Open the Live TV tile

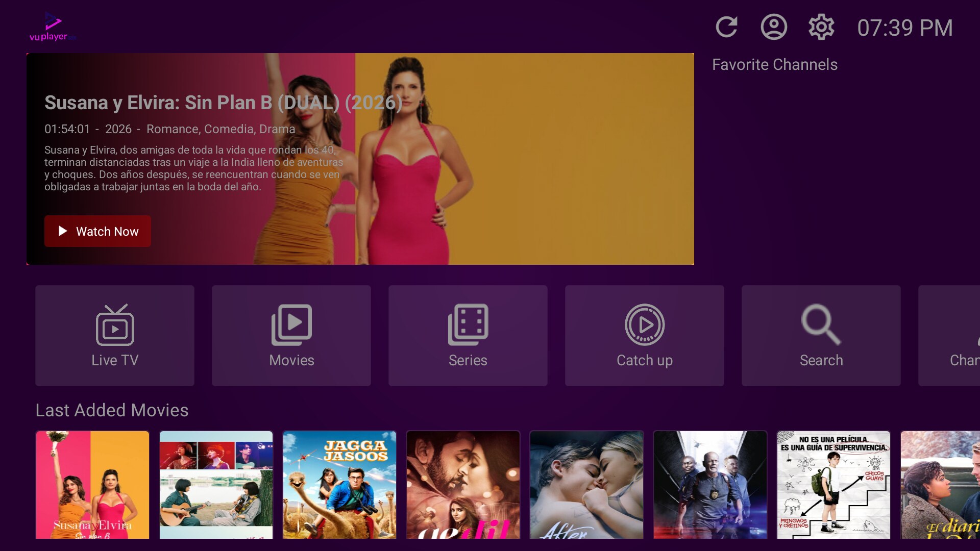coord(115,335)
